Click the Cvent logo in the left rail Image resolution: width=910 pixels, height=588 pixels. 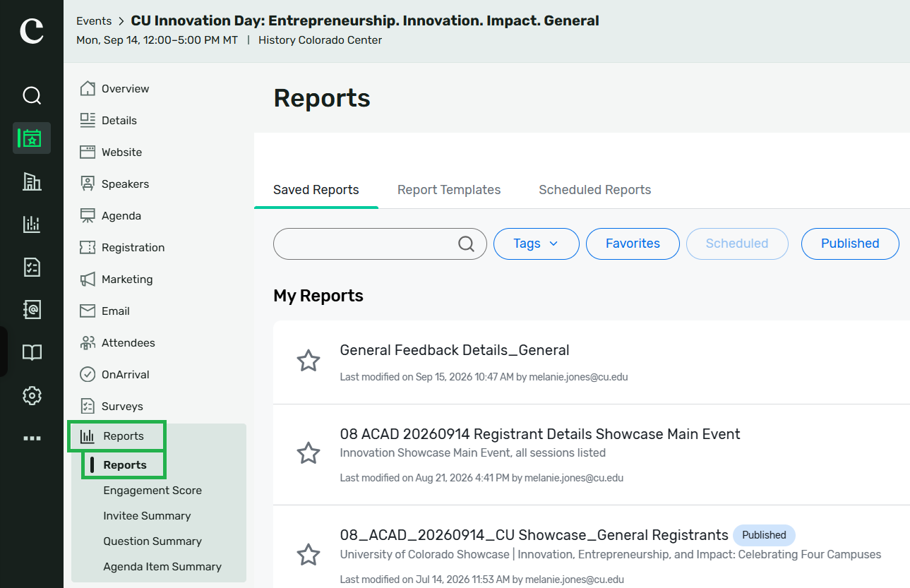coord(32,30)
